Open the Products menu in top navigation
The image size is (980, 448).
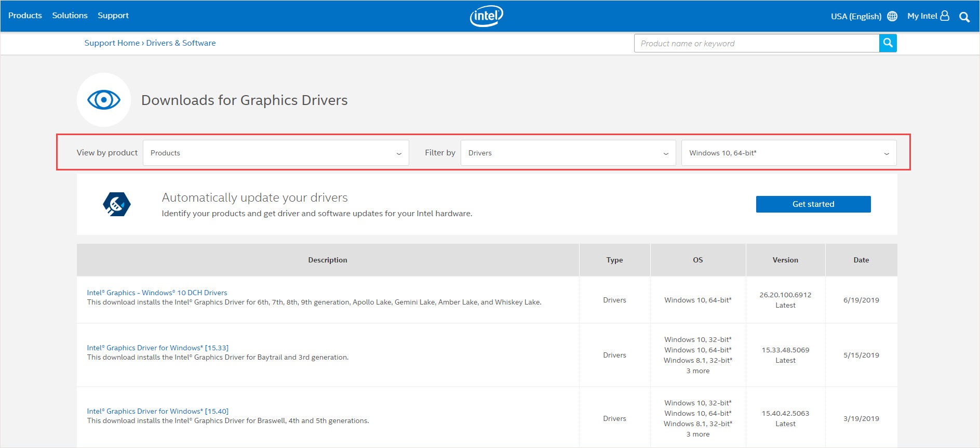(25, 16)
